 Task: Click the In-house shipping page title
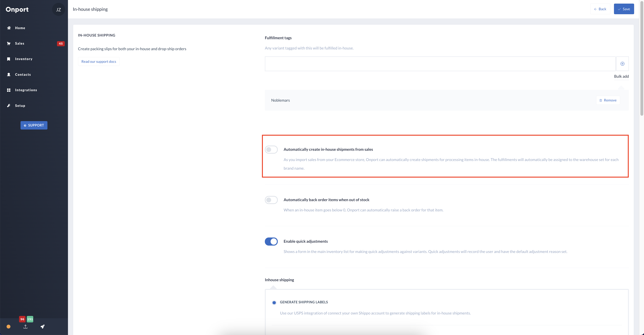coord(90,9)
